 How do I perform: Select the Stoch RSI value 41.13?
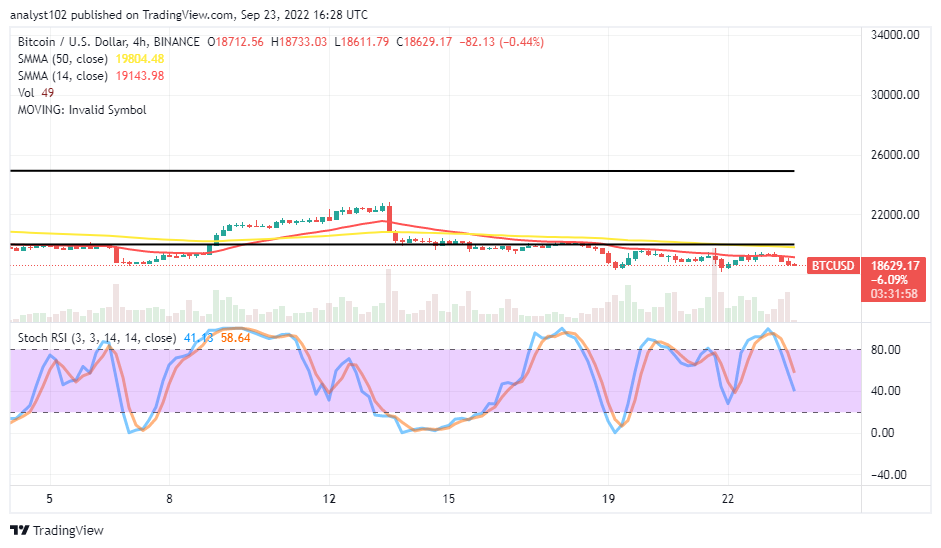click(198, 338)
